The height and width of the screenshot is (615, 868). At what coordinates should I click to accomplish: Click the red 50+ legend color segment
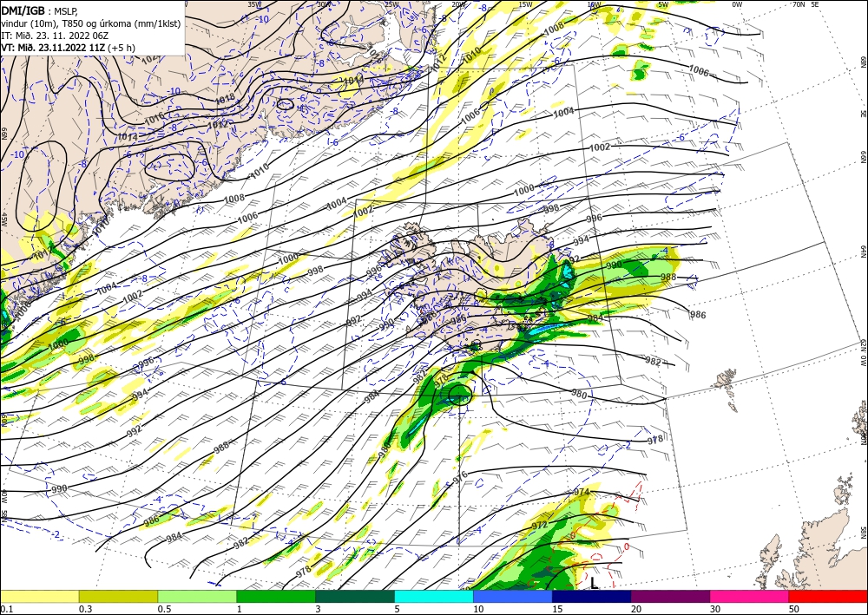[828, 596]
